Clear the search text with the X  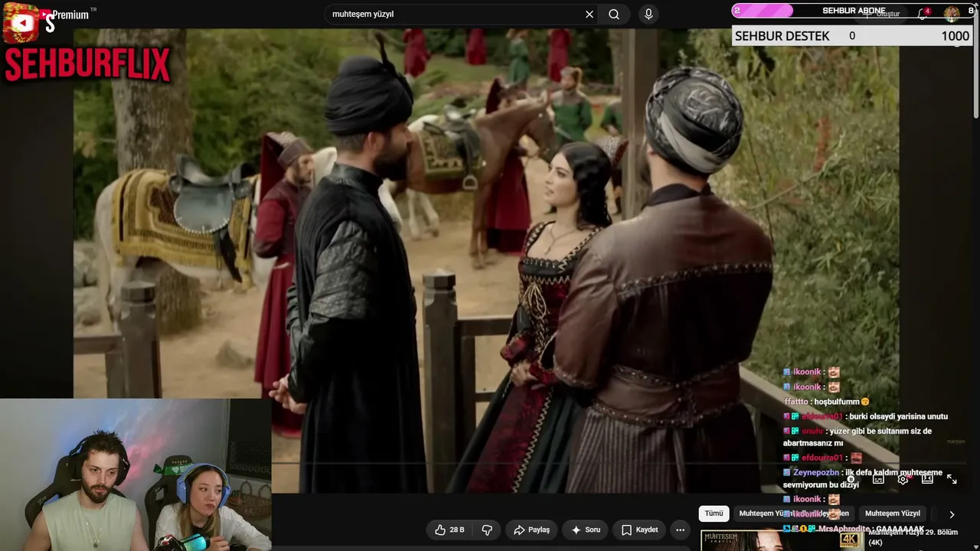(x=590, y=15)
